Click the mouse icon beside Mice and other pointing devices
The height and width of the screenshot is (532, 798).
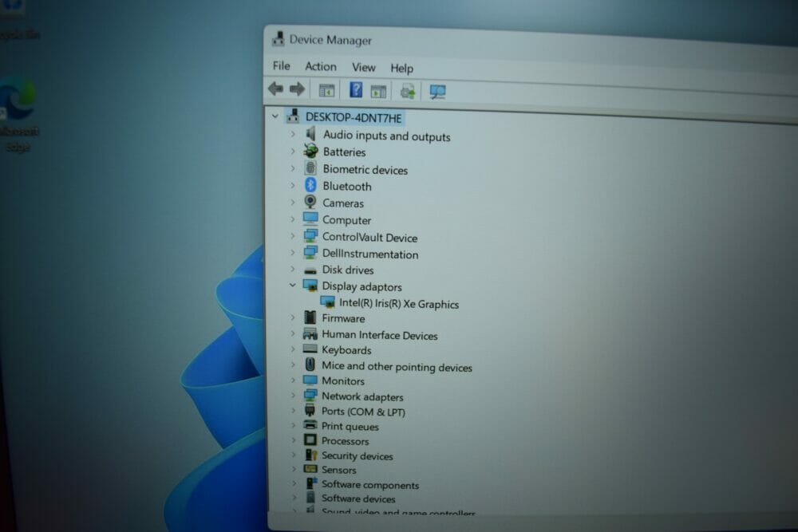[x=310, y=365]
